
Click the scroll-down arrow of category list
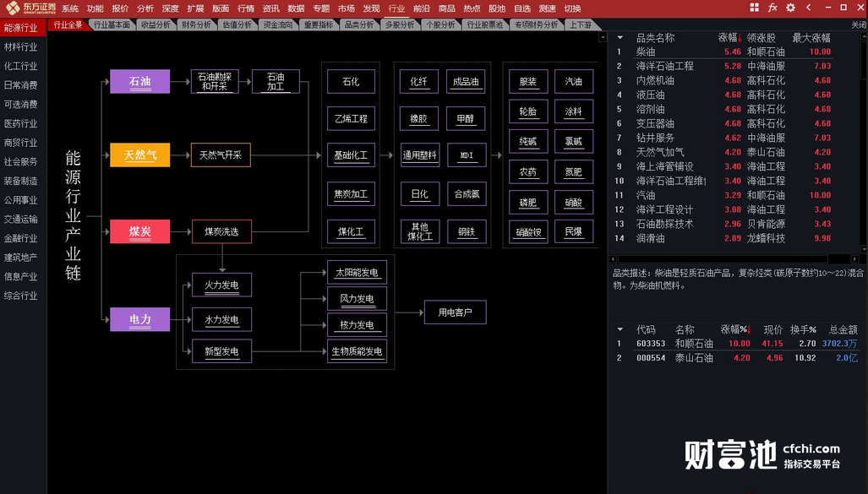click(864, 249)
